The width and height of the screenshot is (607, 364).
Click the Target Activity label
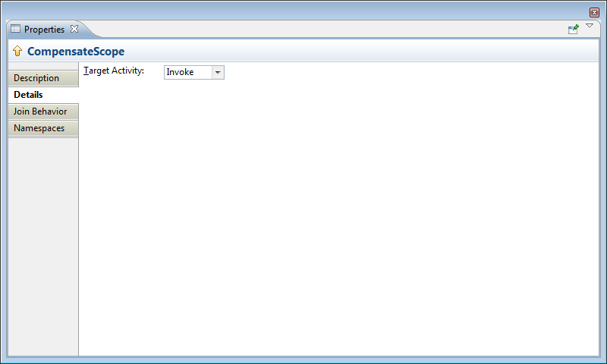coord(114,71)
